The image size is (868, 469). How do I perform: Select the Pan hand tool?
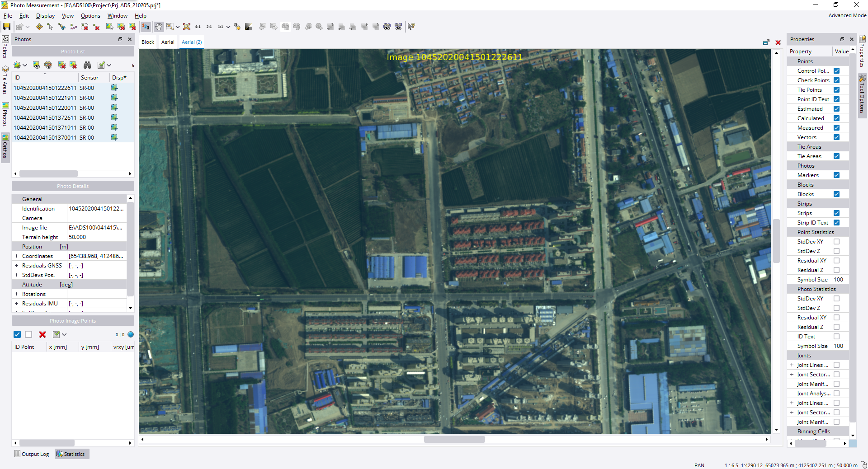[158, 27]
